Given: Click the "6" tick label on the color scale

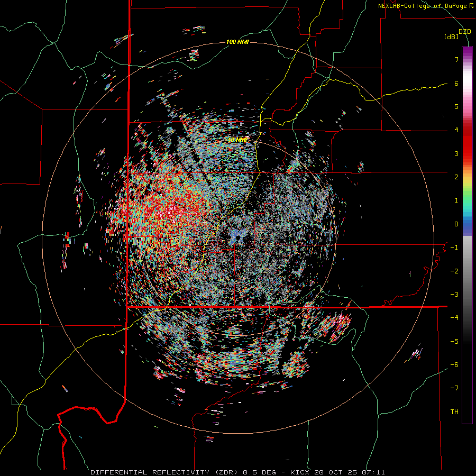Looking at the screenshot, I should 456,83.
